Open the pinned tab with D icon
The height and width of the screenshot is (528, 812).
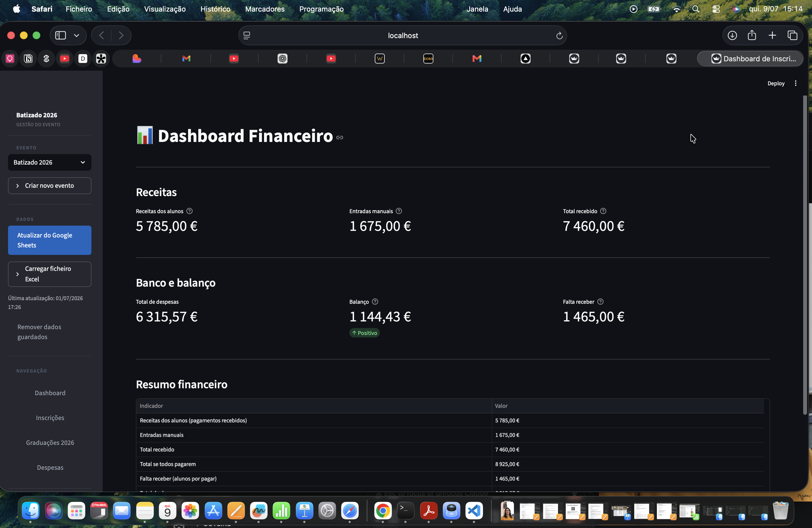click(83, 59)
